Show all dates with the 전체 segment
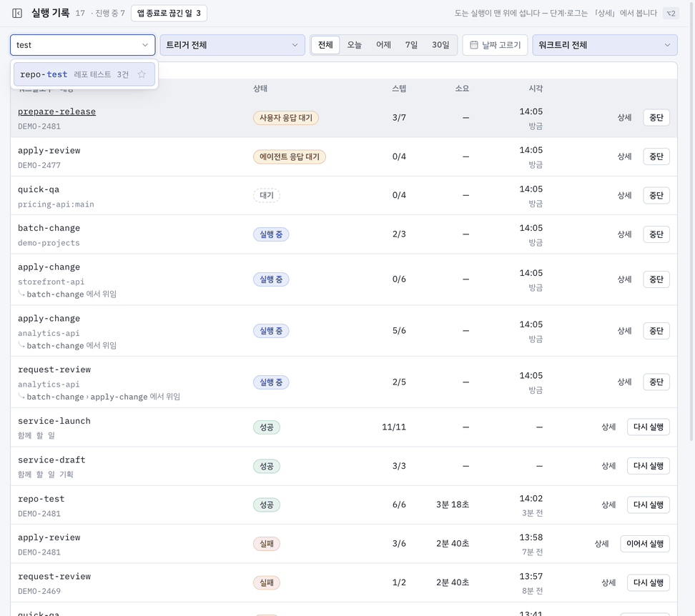Screen dimensions: 695x616 [x=325, y=45]
